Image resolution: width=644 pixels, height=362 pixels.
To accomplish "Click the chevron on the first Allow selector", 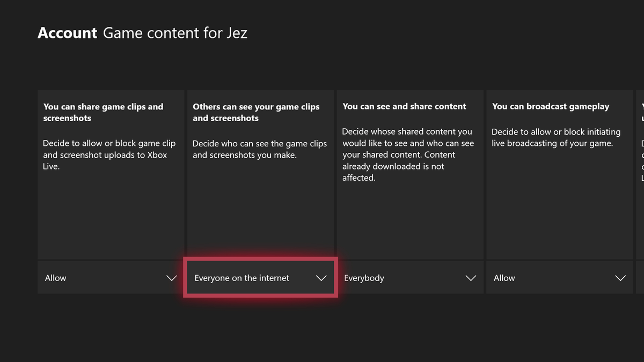I will point(171,278).
